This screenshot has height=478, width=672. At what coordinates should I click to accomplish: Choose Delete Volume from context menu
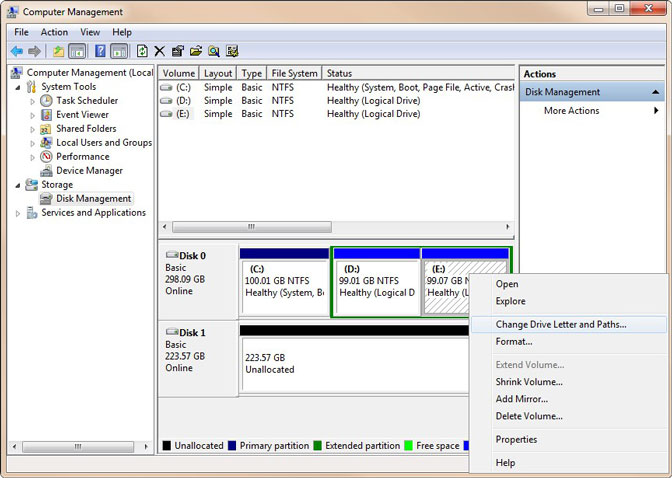(568, 416)
